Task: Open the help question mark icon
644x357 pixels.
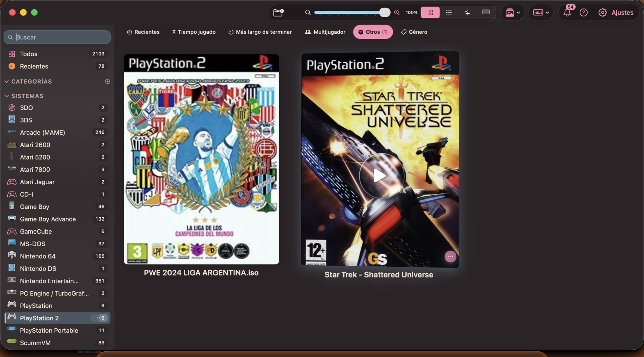Action: point(584,12)
